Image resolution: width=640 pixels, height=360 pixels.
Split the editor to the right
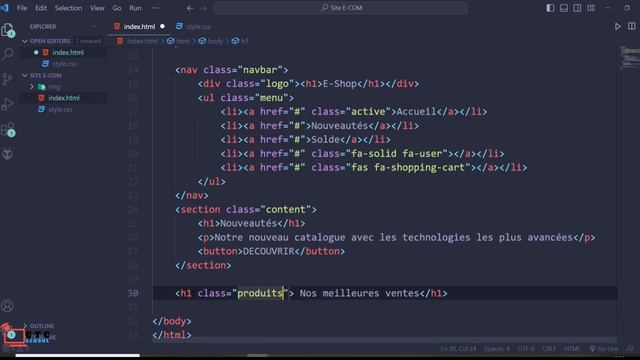631,26
